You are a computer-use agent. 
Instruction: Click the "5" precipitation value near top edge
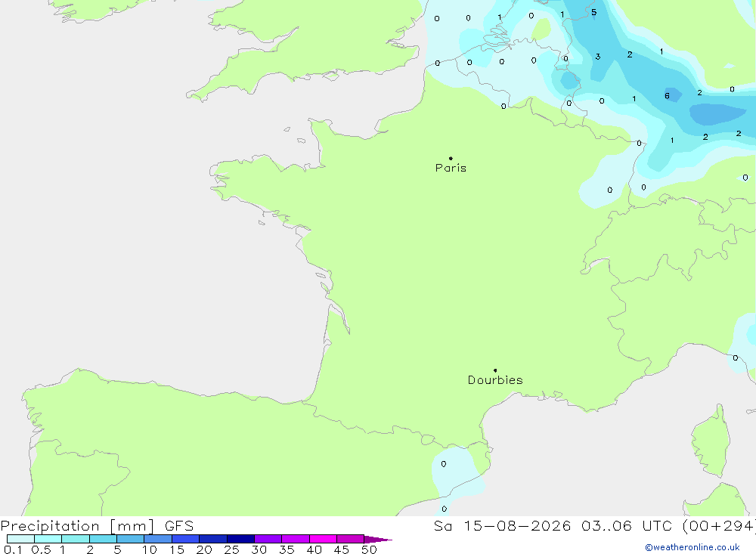click(594, 13)
